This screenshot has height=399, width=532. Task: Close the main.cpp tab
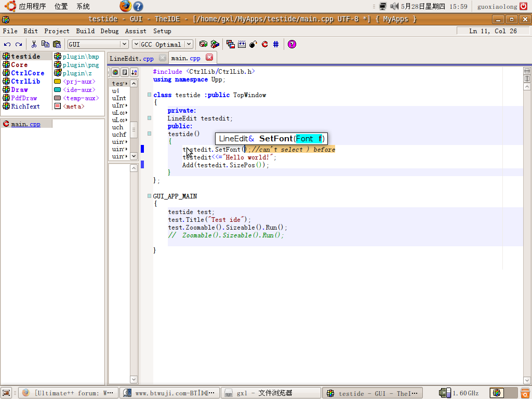click(x=209, y=58)
